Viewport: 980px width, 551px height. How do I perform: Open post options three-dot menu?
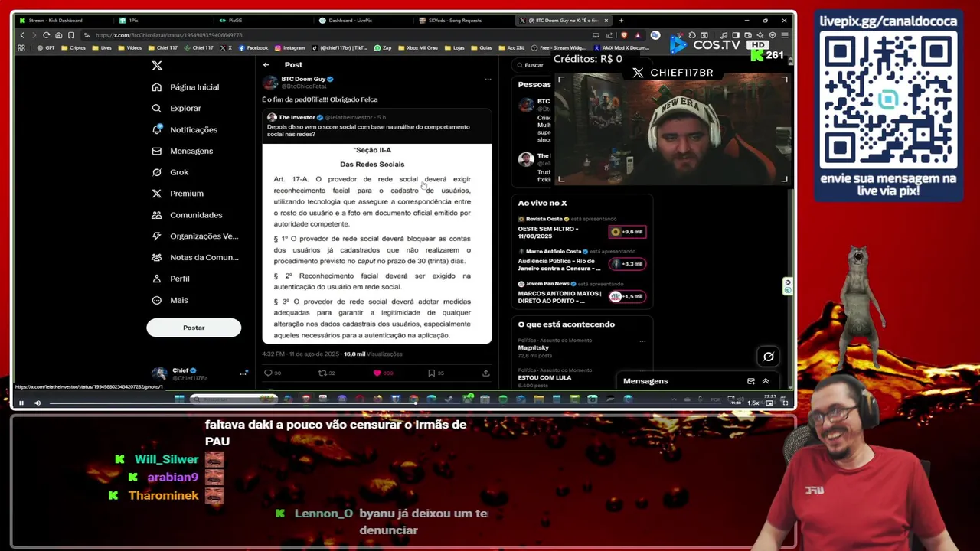[488, 79]
